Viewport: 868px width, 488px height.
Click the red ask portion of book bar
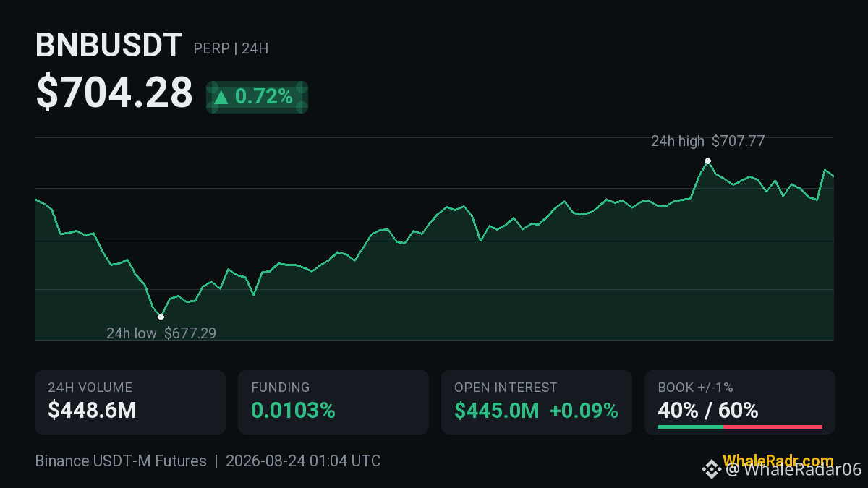tap(773, 427)
